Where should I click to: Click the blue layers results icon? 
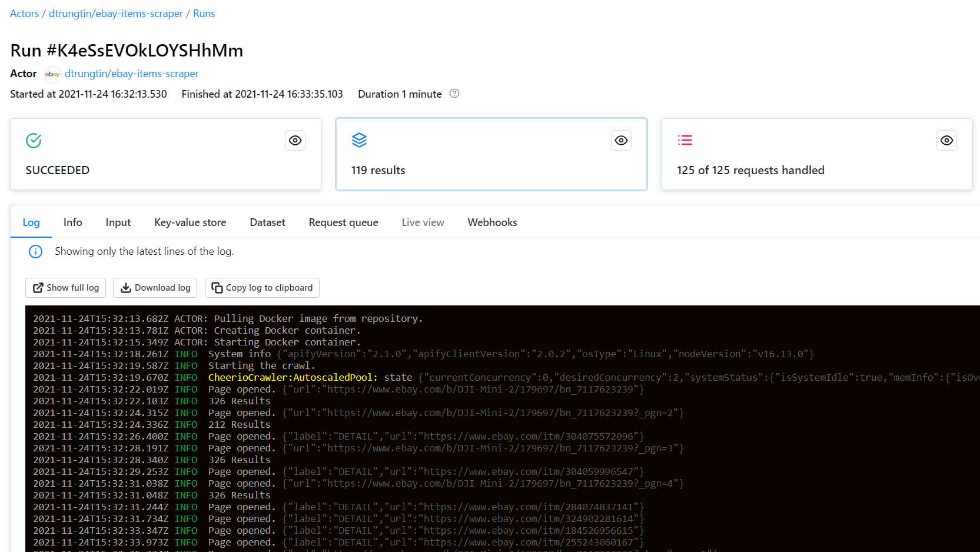coord(359,140)
